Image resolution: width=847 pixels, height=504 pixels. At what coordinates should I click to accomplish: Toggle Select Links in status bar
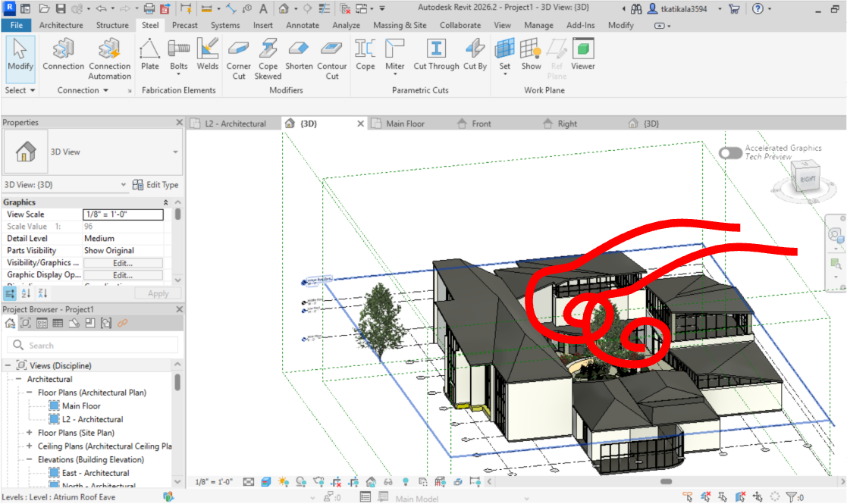click(x=687, y=496)
